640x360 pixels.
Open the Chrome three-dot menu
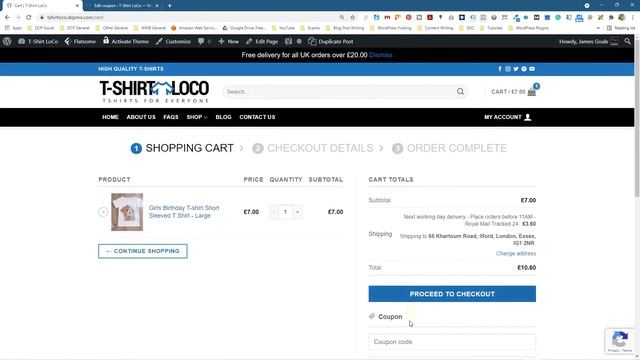click(x=633, y=18)
